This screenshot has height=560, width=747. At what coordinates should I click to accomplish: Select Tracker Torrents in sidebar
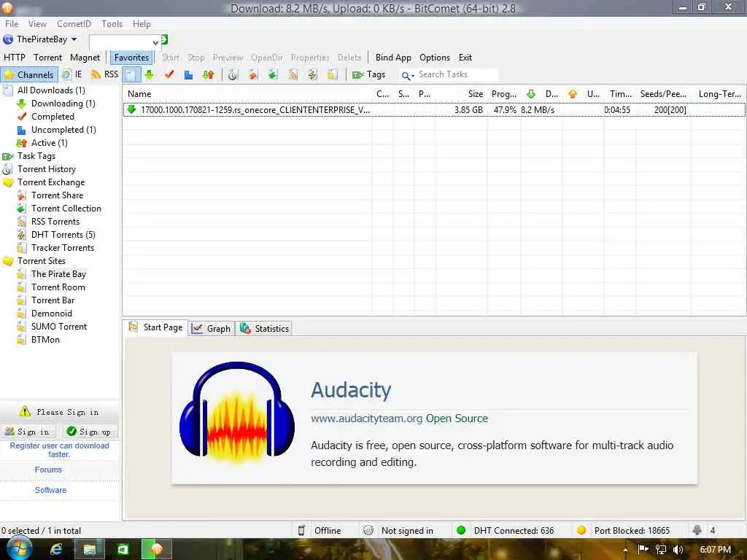point(63,248)
